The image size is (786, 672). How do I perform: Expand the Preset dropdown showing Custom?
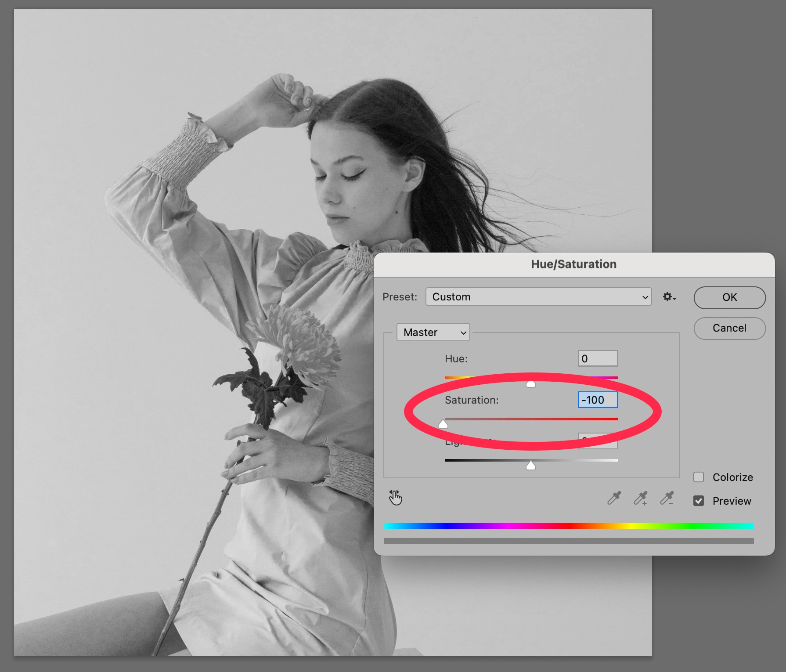(x=538, y=297)
